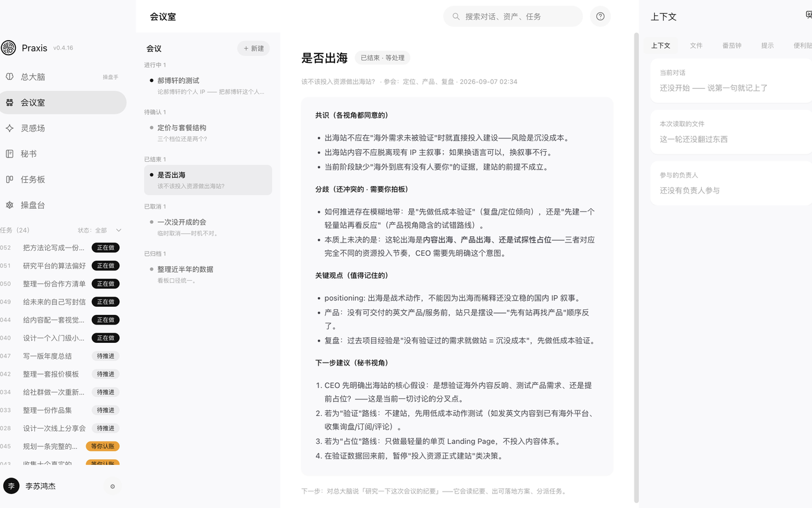Open task 写一版年度总结

(61, 356)
